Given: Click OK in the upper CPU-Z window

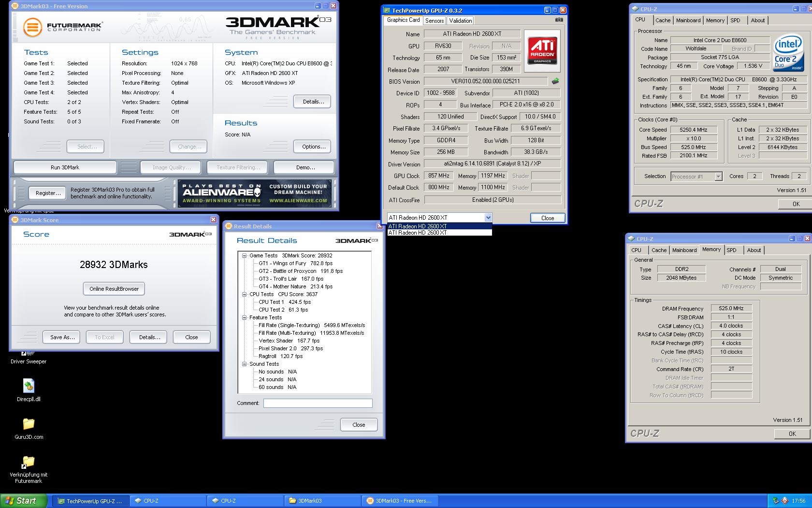Looking at the screenshot, I should (x=796, y=204).
